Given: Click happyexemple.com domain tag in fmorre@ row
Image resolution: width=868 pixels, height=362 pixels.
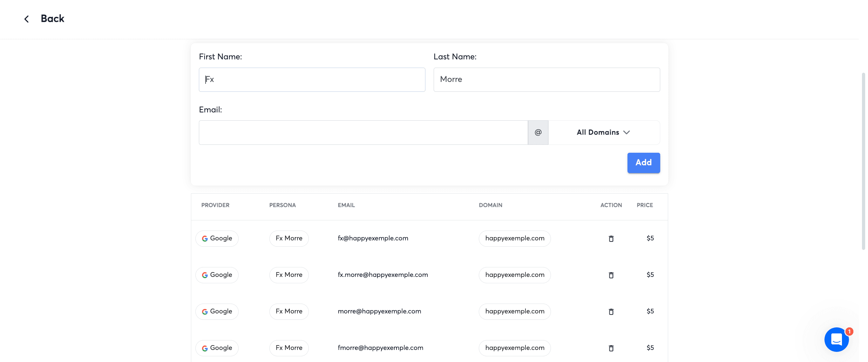Looking at the screenshot, I should click(x=514, y=348).
